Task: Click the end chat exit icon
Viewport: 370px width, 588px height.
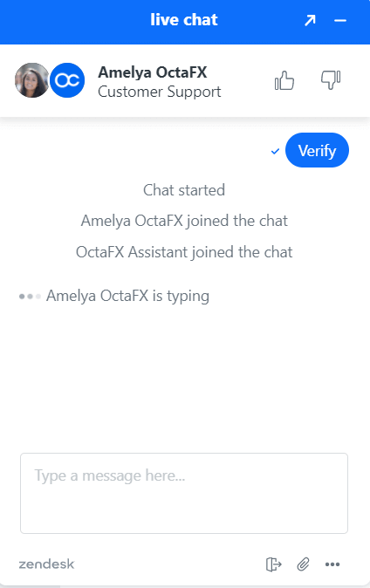Action: tap(273, 564)
